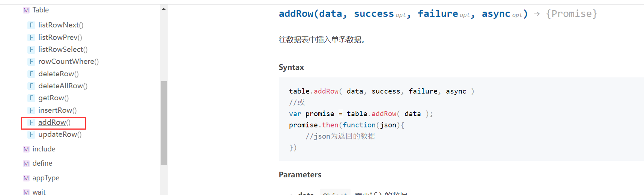This screenshot has width=644, height=195.
Task: Open the listRowPrev() function entry
Action: (x=60, y=37)
